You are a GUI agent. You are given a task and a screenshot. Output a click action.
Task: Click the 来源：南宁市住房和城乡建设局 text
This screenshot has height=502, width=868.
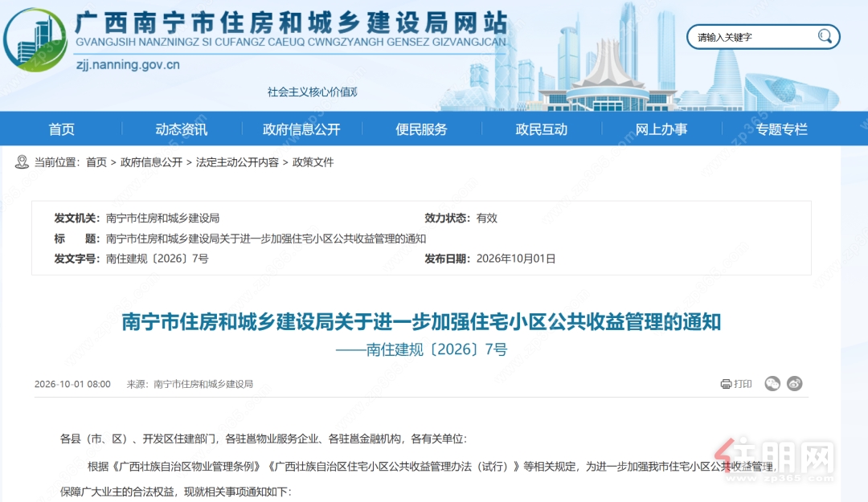(x=190, y=384)
